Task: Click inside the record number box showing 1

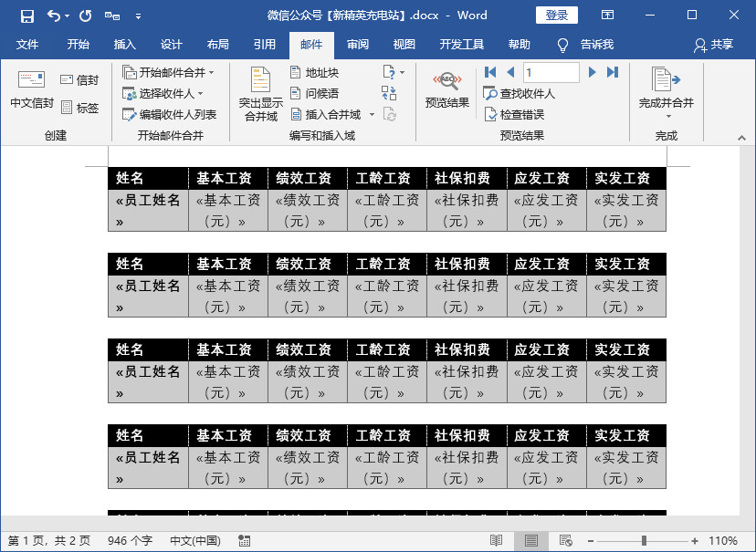Action: pyautogui.click(x=551, y=72)
